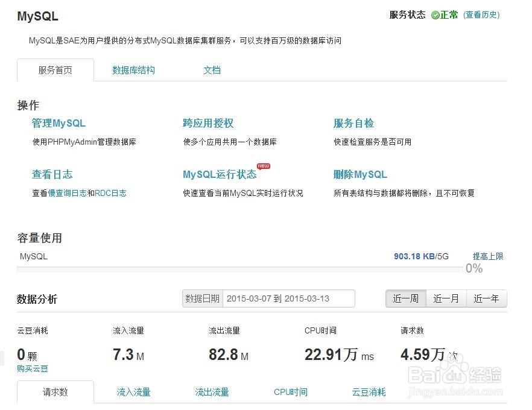This screenshot has width=532, height=410.
Task: Select the 服务首页 tab
Action: (55, 70)
